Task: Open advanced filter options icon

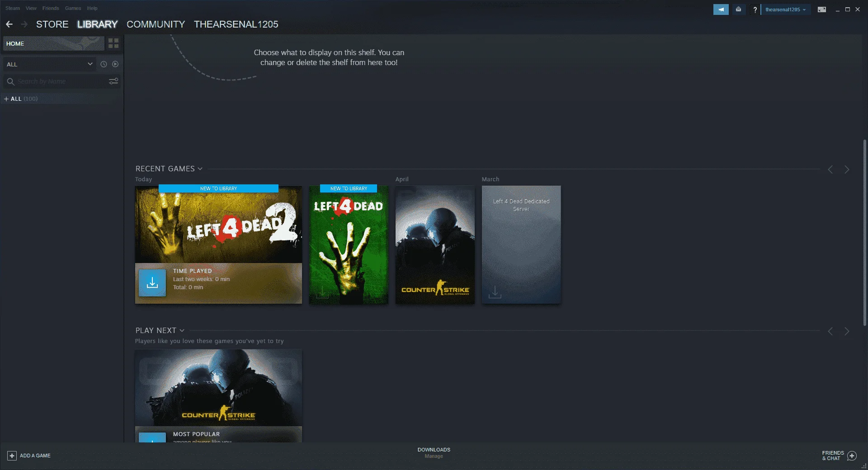Action: point(113,81)
